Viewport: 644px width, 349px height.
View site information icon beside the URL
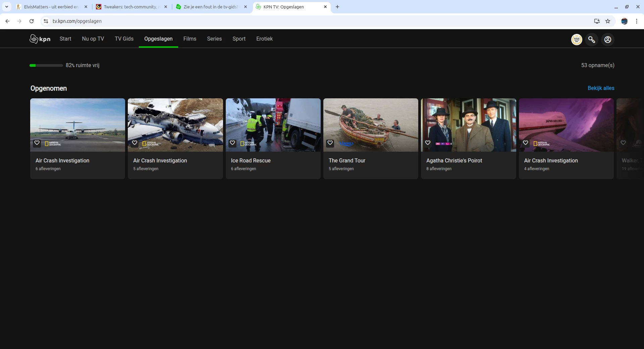click(x=46, y=21)
